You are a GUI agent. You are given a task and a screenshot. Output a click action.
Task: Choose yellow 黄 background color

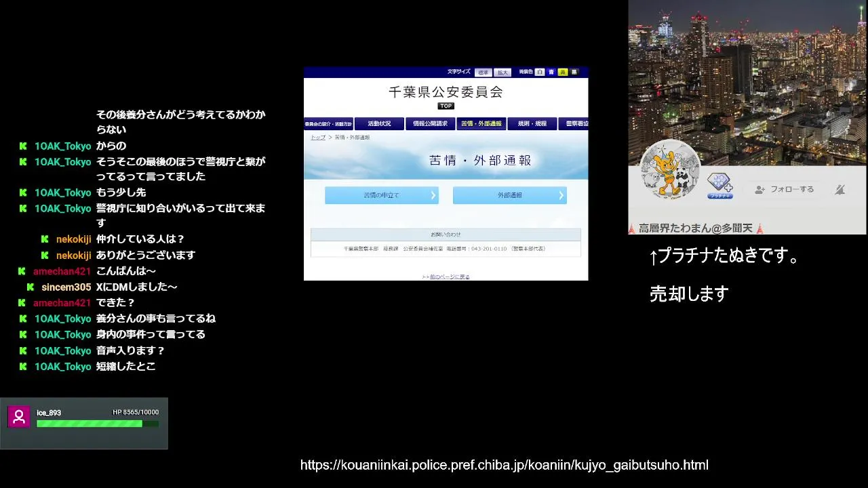562,72
